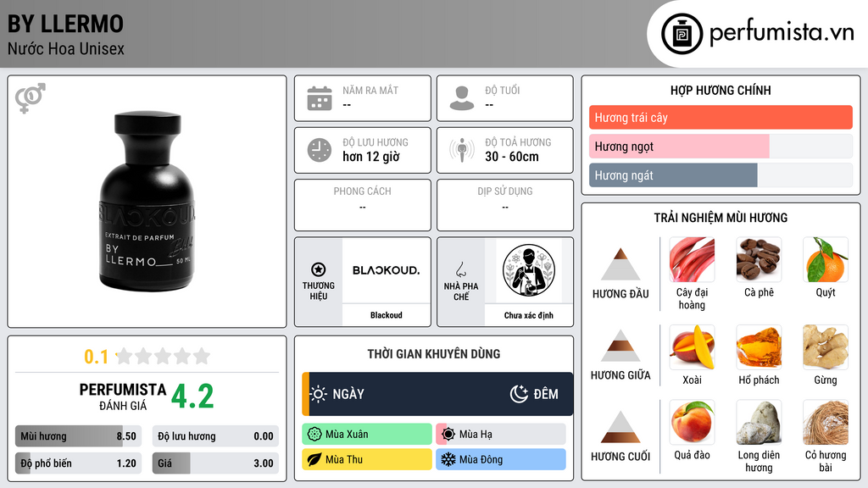
Task: Click the Mùi hương rating bar
Action: pos(78,436)
